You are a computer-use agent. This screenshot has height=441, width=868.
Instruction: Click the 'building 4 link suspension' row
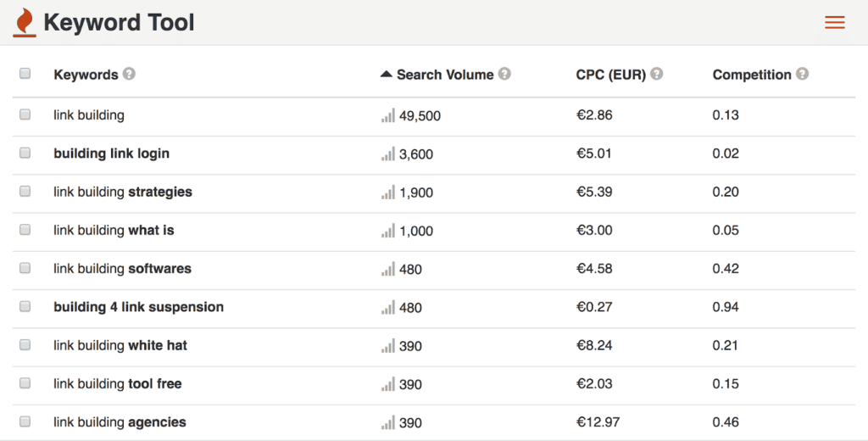click(138, 307)
